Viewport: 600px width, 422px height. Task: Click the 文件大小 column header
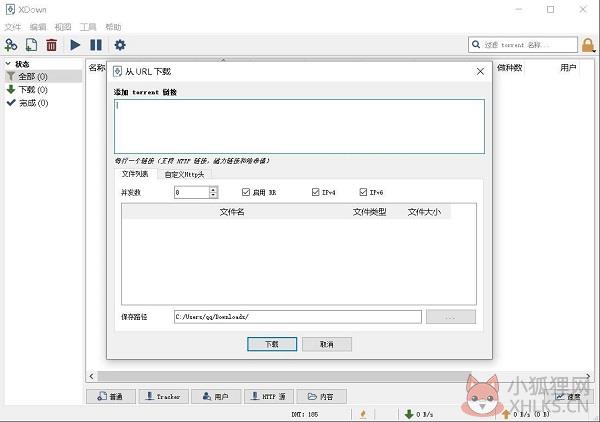click(x=424, y=212)
